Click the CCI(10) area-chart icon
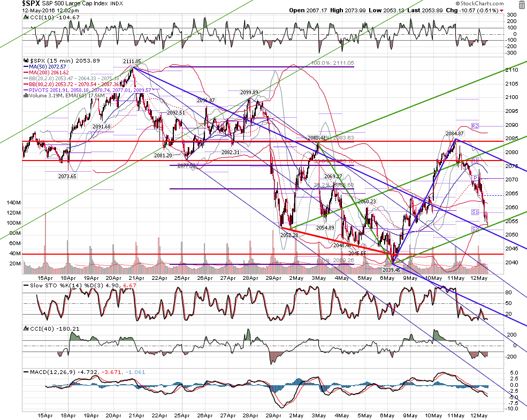This screenshot has height=420, width=527. (x=26, y=17)
